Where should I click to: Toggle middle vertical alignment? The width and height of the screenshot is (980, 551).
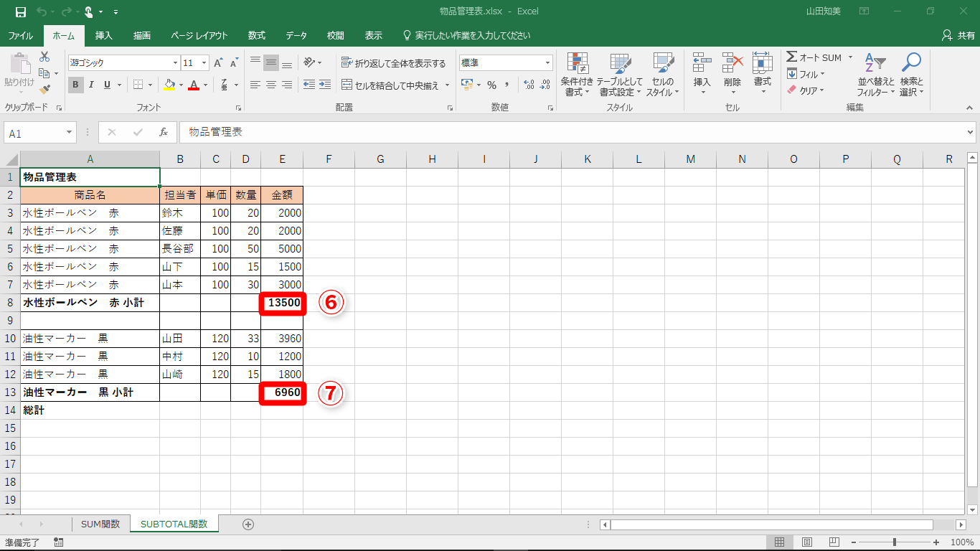point(271,62)
